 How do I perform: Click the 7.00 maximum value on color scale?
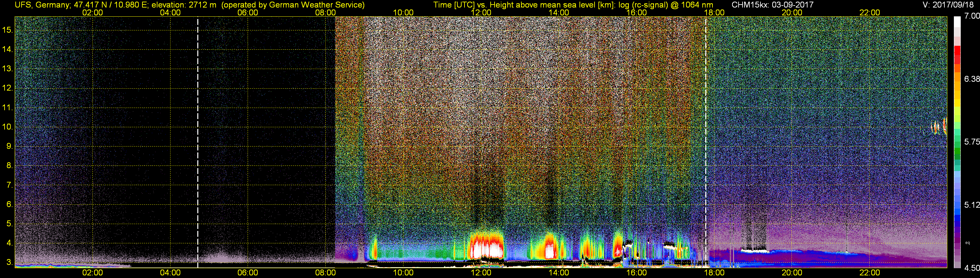(972, 16)
